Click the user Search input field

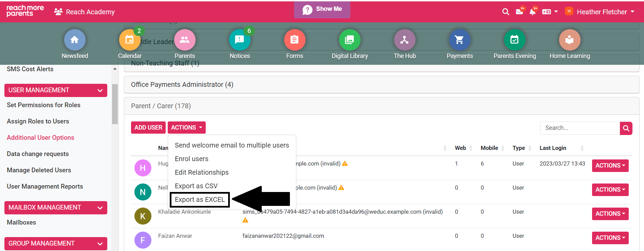579,128
